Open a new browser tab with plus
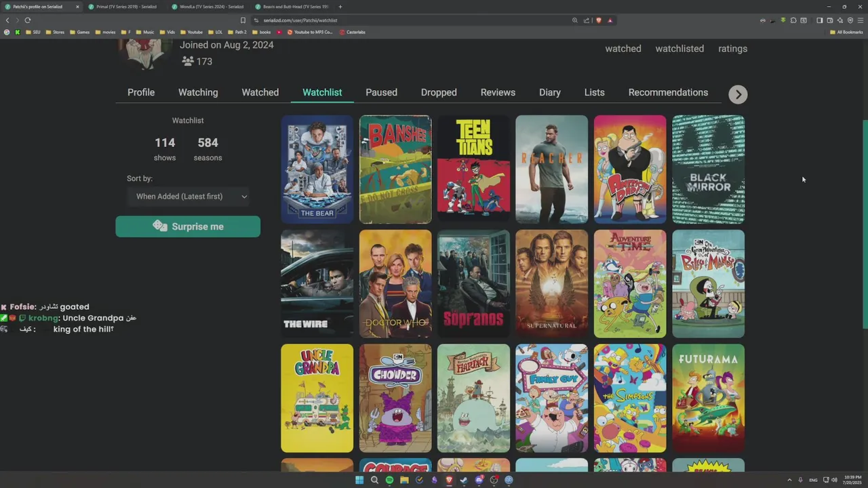This screenshot has width=868, height=488. coord(340,7)
